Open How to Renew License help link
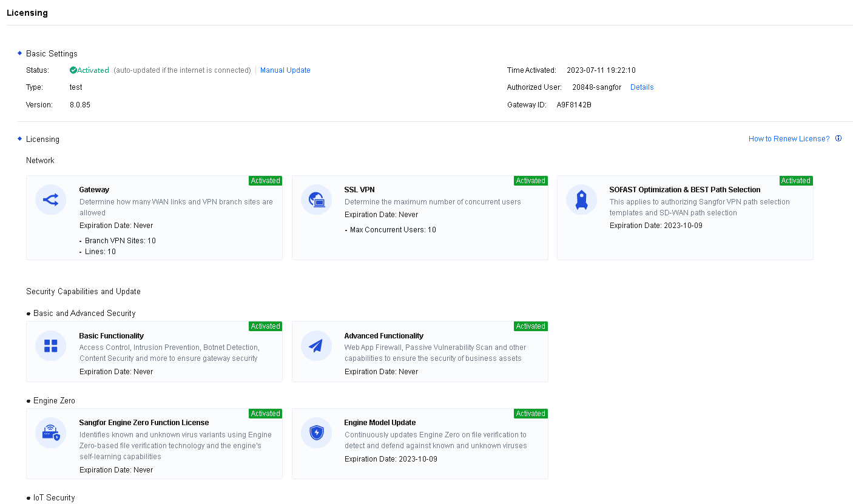Image resolution: width=853 pixels, height=504 pixels. click(789, 139)
